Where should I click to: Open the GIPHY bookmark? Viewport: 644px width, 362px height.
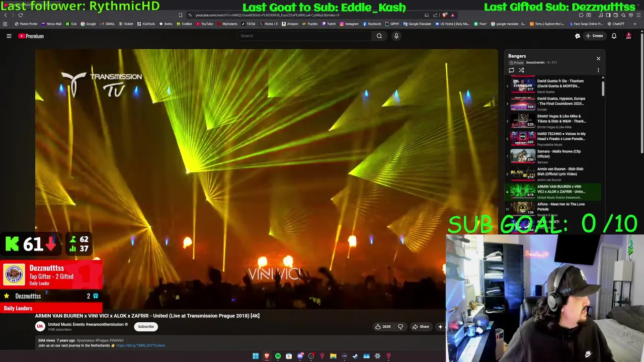[392, 24]
